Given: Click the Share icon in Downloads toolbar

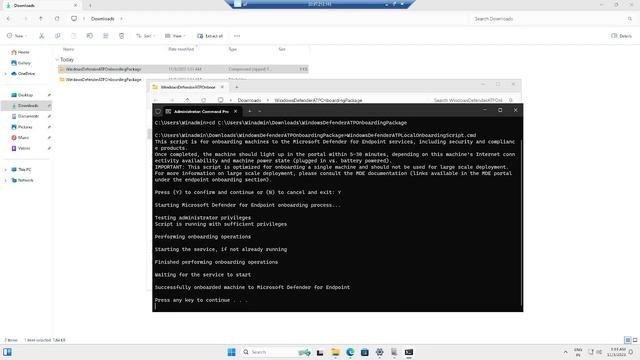Looking at the screenshot, I should pyautogui.click(x=105, y=36).
